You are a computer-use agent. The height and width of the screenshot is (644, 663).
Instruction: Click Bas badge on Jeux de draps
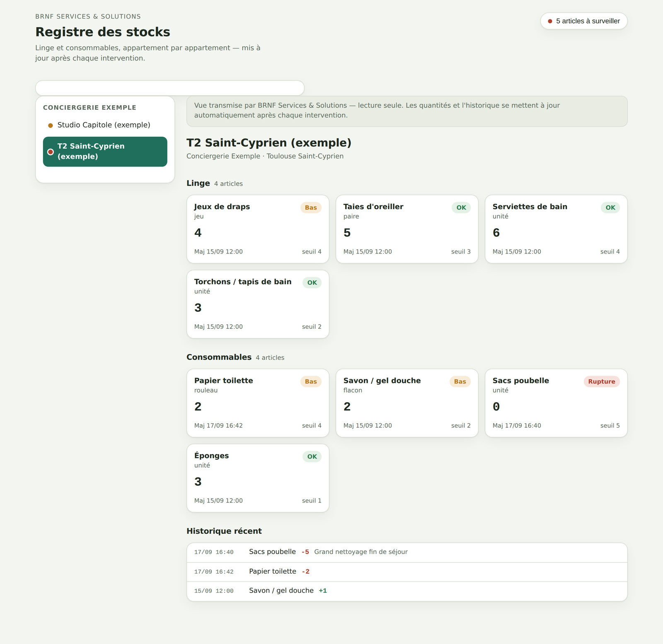point(311,207)
